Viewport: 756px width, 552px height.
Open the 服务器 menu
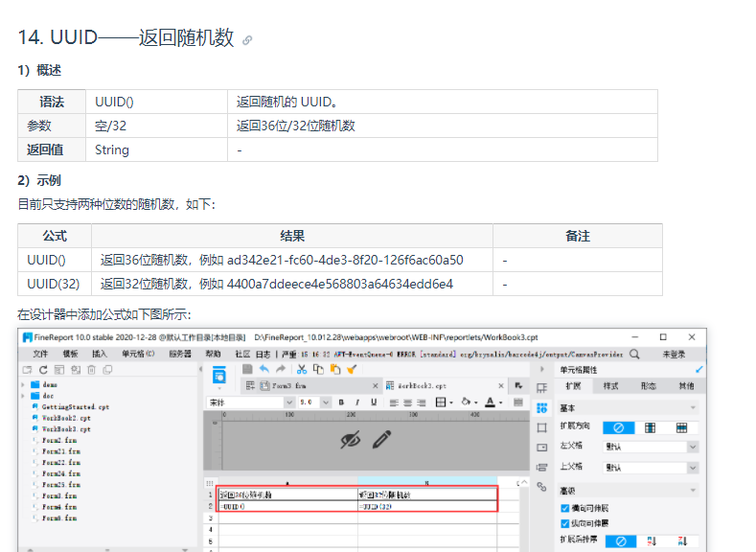click(x=180, y=354)
